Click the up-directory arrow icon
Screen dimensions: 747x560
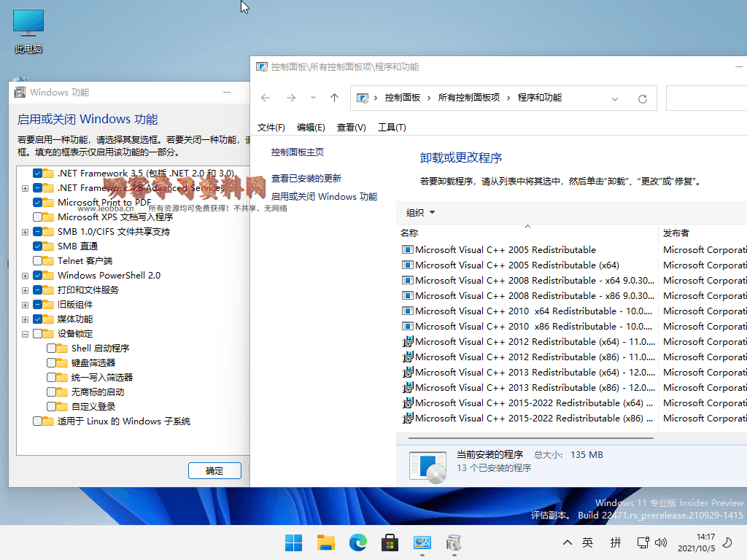pos(334,98)
